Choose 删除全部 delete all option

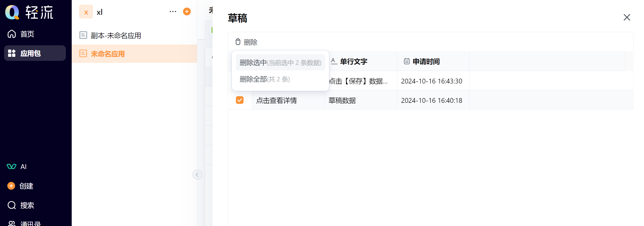click(x=280, y=79)
